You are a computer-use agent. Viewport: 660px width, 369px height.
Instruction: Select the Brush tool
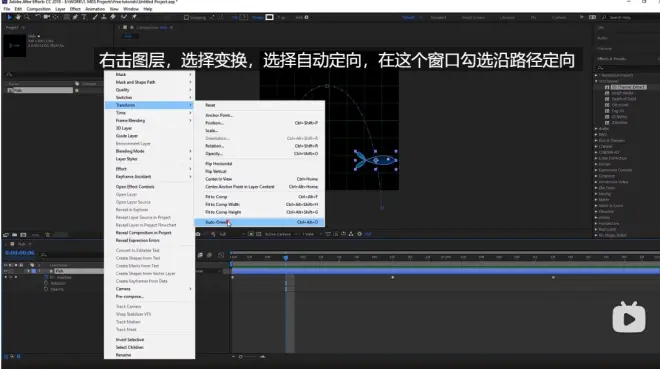point(95,17)
